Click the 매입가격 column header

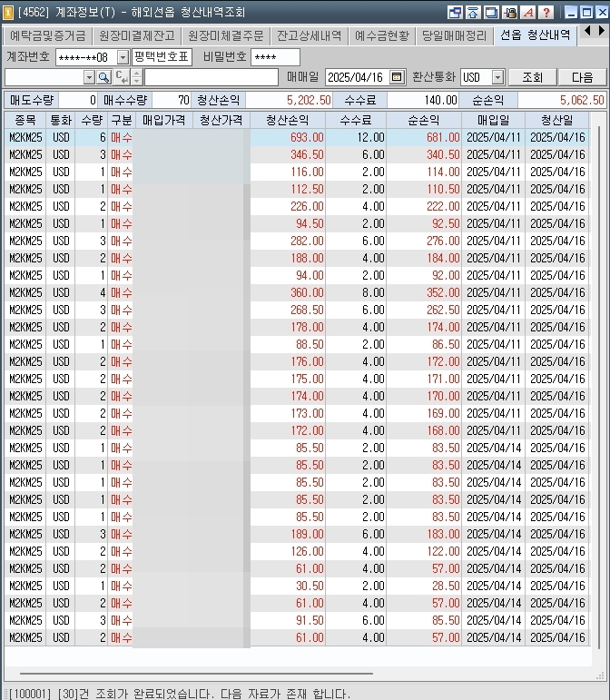[x=163, y=120]
